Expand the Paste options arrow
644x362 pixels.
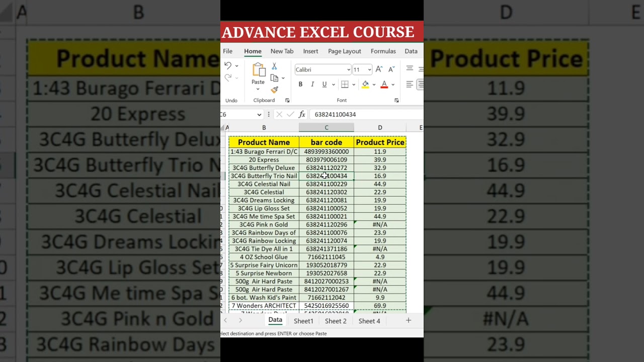[x=258, y=89]
